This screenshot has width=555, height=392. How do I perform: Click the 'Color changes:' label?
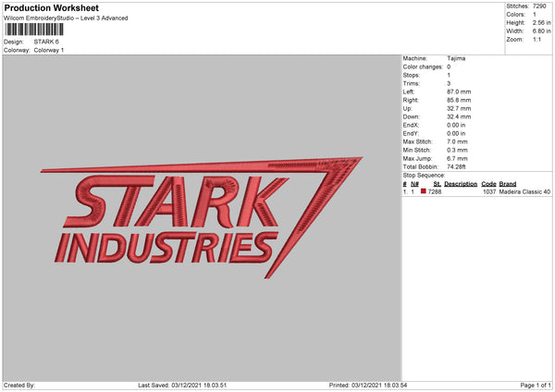click(x=423, y=67)
